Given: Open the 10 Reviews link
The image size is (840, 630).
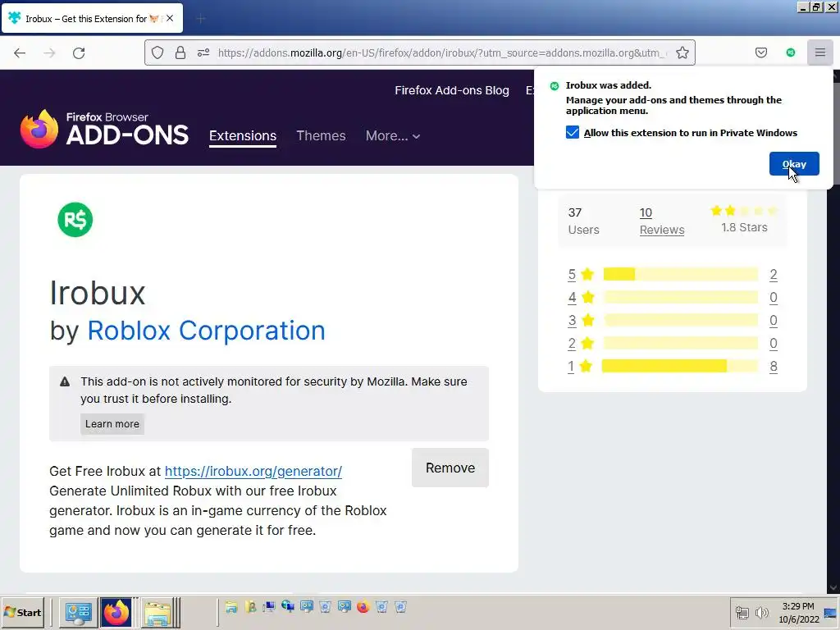Looking at the screenshot, I should [662, 221].
